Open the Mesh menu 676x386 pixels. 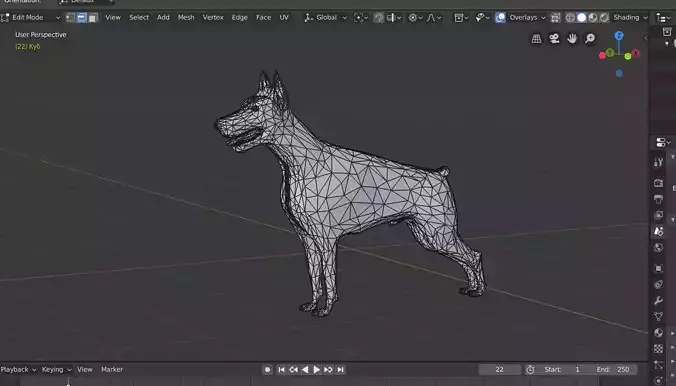186,18
